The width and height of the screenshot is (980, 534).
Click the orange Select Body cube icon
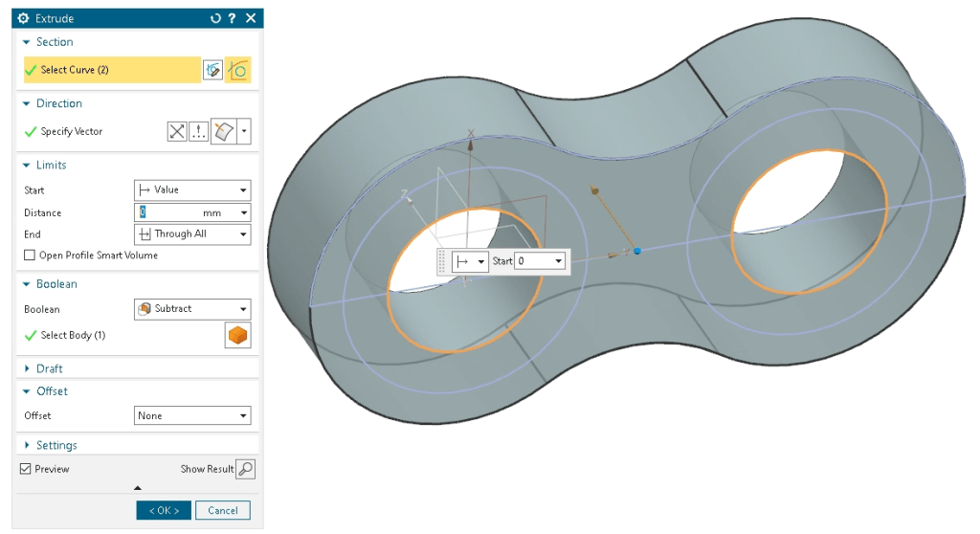click(x=237, y=336)
